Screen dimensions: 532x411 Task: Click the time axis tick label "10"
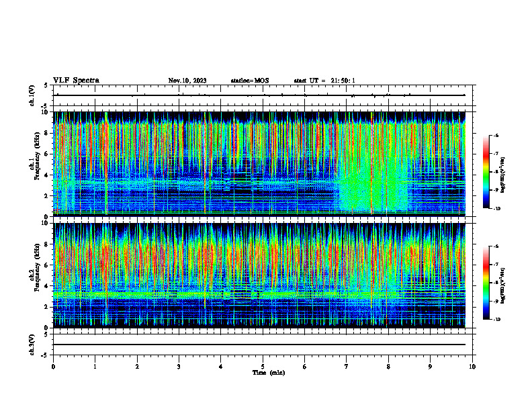click(472, 367)
